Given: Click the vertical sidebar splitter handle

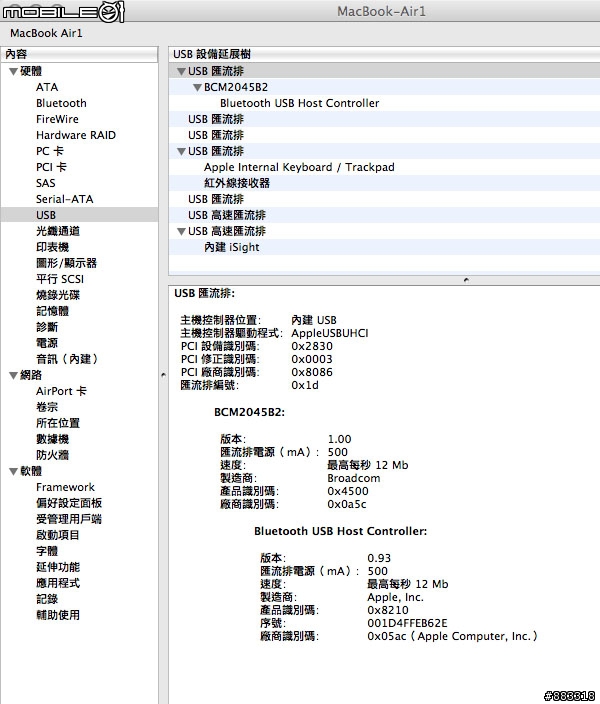Looking at the screenshot, I should click(x=163, y=374).
